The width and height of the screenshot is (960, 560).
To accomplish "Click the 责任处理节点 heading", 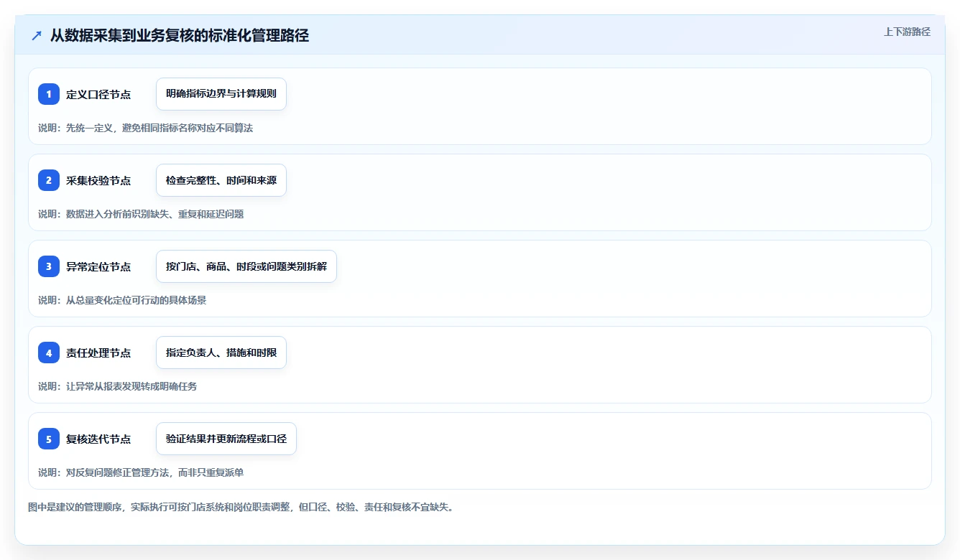I will (x=98, y=353).
